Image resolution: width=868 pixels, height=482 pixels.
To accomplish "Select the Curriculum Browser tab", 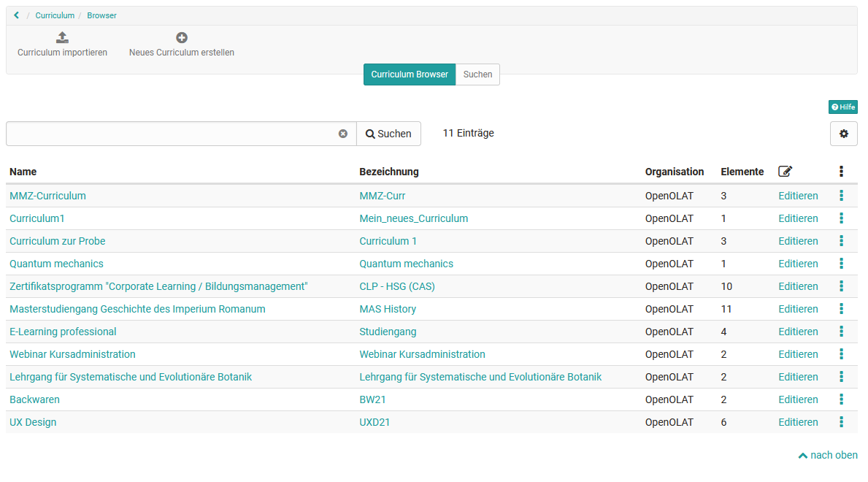I will [x=409, y=74].
